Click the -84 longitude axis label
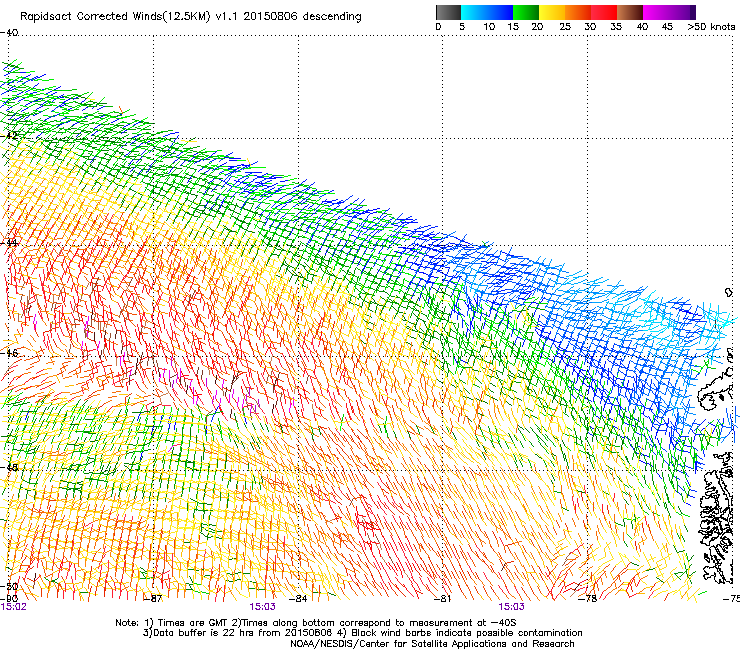 pyautogui.click(x=298, y=599)
